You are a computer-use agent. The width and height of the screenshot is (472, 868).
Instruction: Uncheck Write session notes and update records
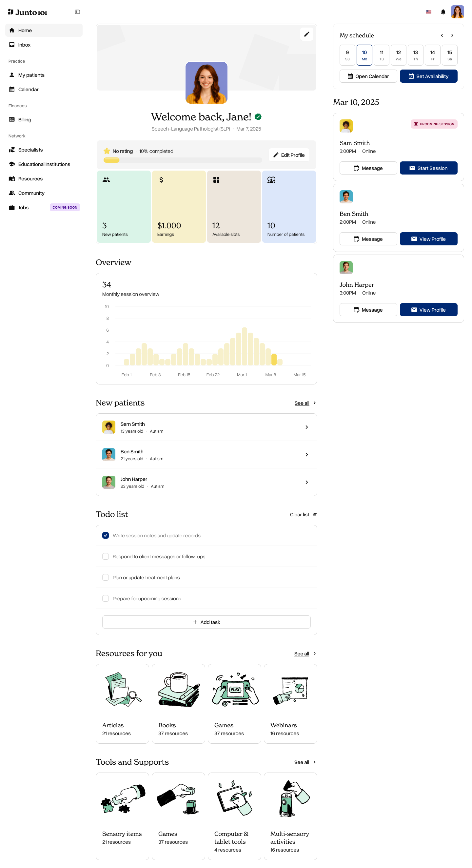[105, 535]
